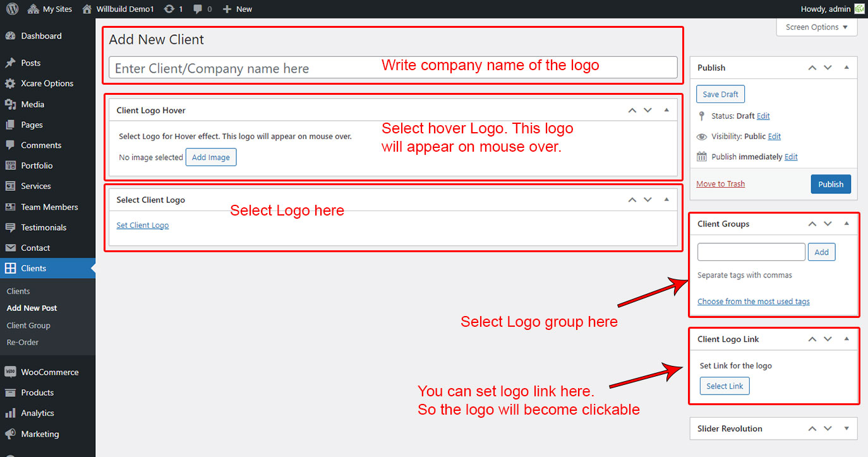
Task: Open Analytics from the sidebar
Action: click(x=37, y=413)
